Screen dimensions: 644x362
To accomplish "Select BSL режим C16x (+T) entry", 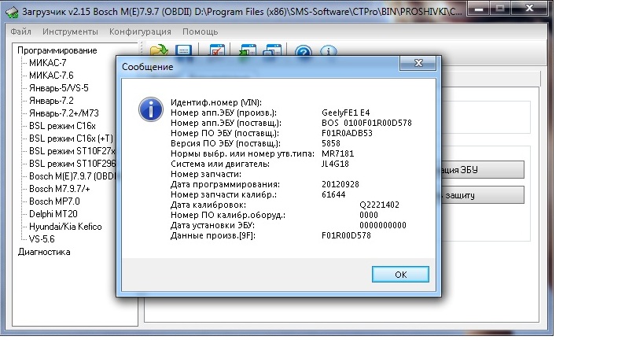I will point(71,139).
